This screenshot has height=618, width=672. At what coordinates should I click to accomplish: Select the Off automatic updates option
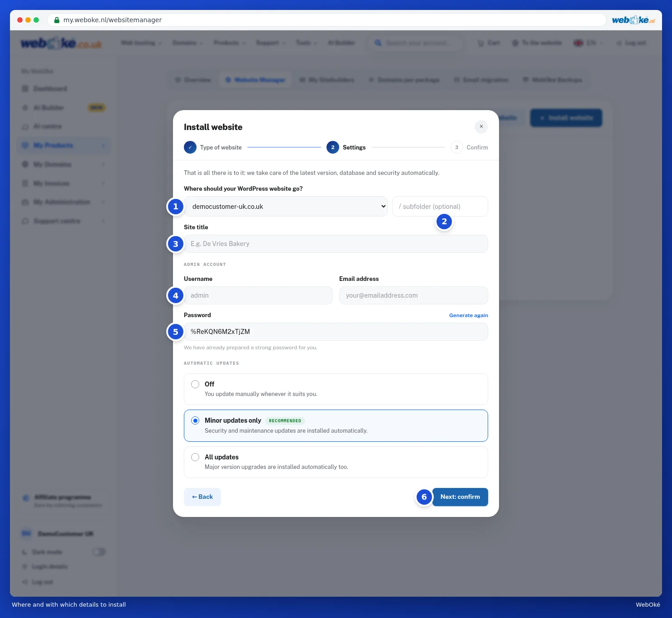[336, 389]
